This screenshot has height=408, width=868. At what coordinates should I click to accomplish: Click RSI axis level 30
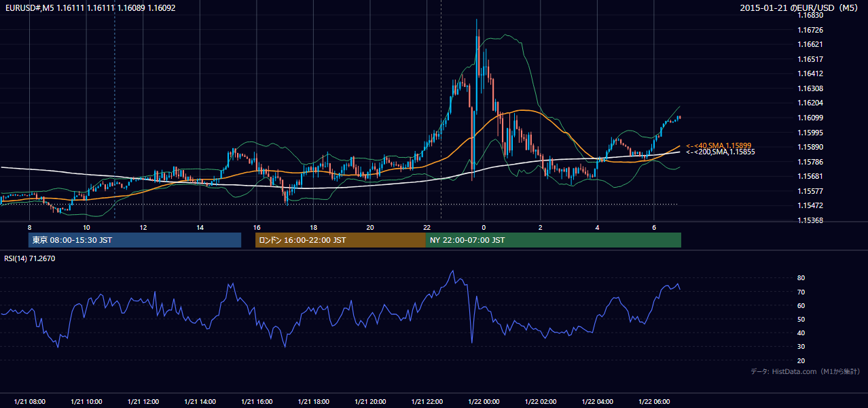tap(801, 347)
